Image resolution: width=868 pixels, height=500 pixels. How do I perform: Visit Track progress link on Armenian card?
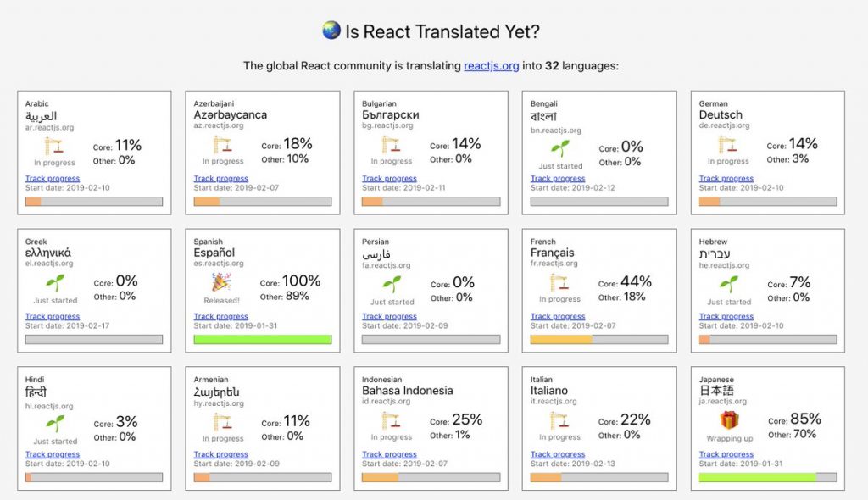pyautogui.click(x=220, y=455)
